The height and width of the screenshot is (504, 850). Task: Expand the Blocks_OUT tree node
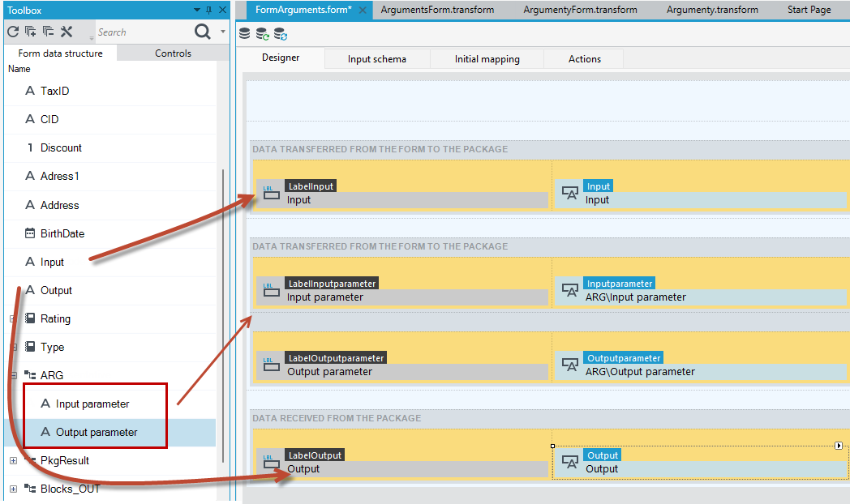(x=14, y=489)
